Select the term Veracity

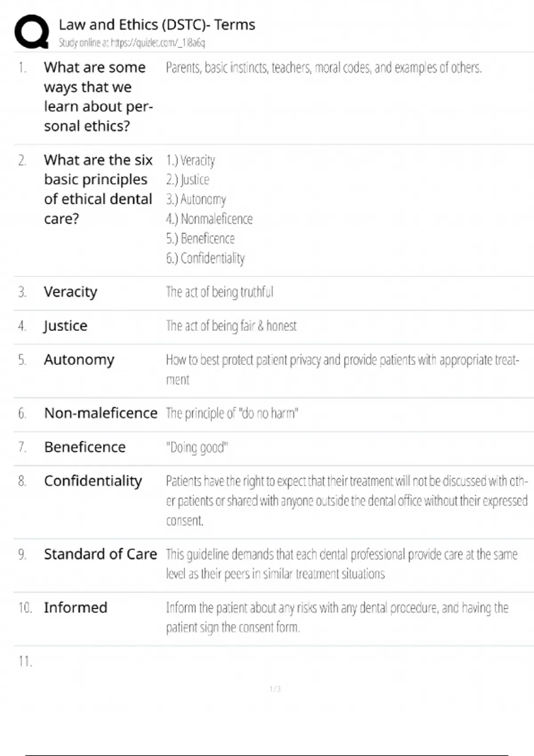tap(70, 292)
